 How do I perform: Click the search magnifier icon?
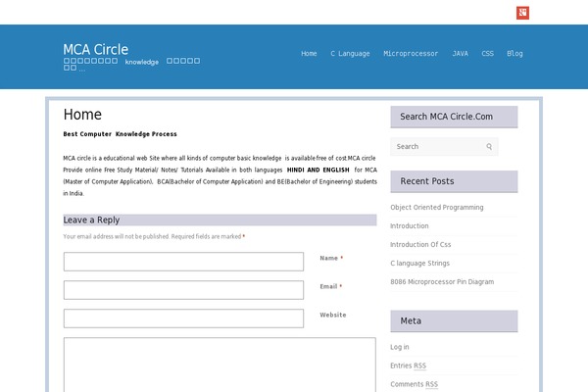489,147
